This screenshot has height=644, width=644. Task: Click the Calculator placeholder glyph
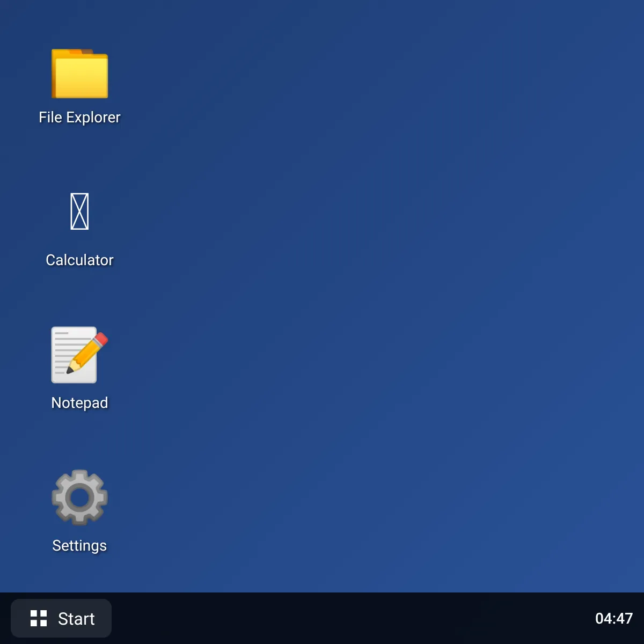coord(79,211)
